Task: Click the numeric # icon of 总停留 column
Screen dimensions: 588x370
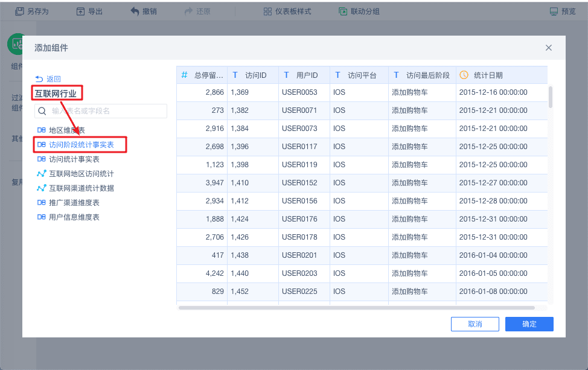Action: coord(185,75)
